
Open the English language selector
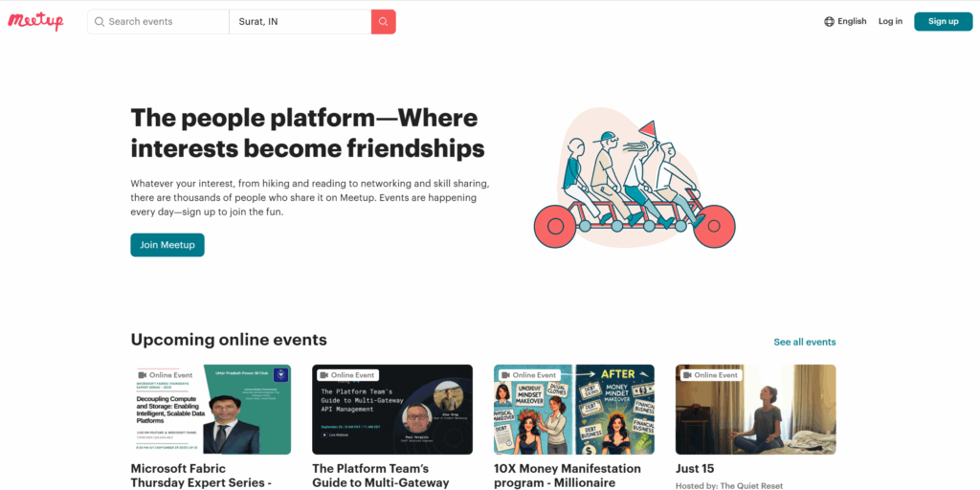[x=851, y=22]
